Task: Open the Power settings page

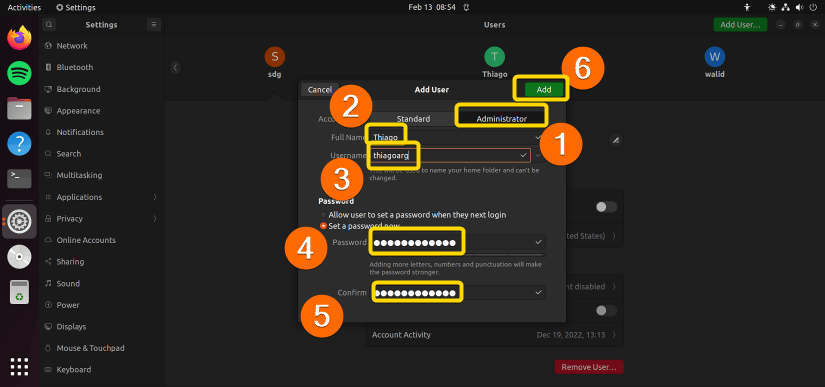Action: (102, 305)
